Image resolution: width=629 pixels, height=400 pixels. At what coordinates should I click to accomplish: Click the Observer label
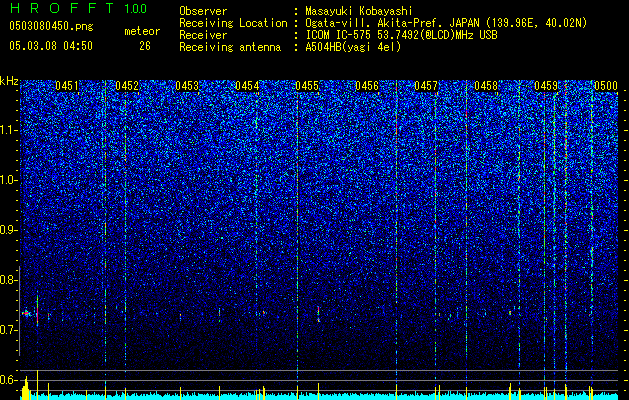(203, 11)
